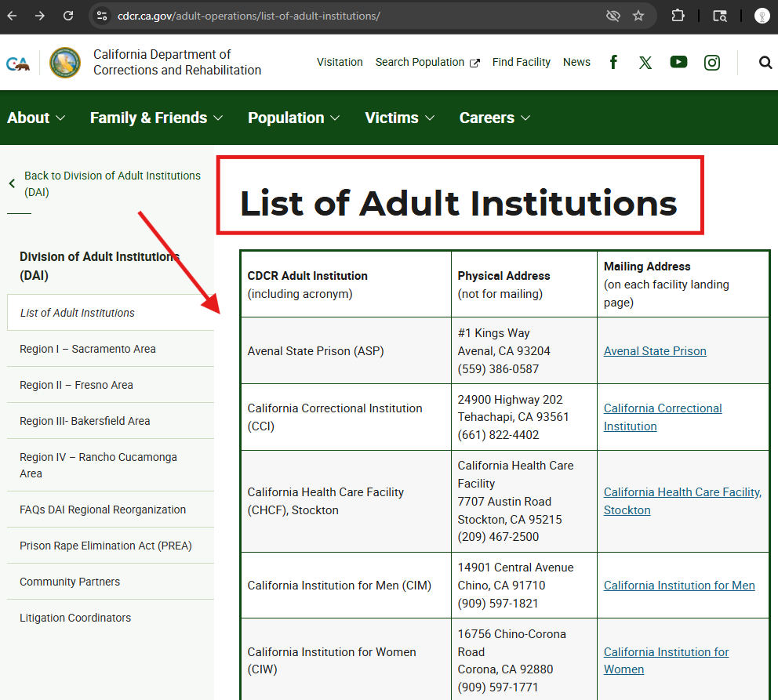This screenshot has width=778, height=700.
Task: Expand the Victims dropdown menu
Action: (400, 118)
